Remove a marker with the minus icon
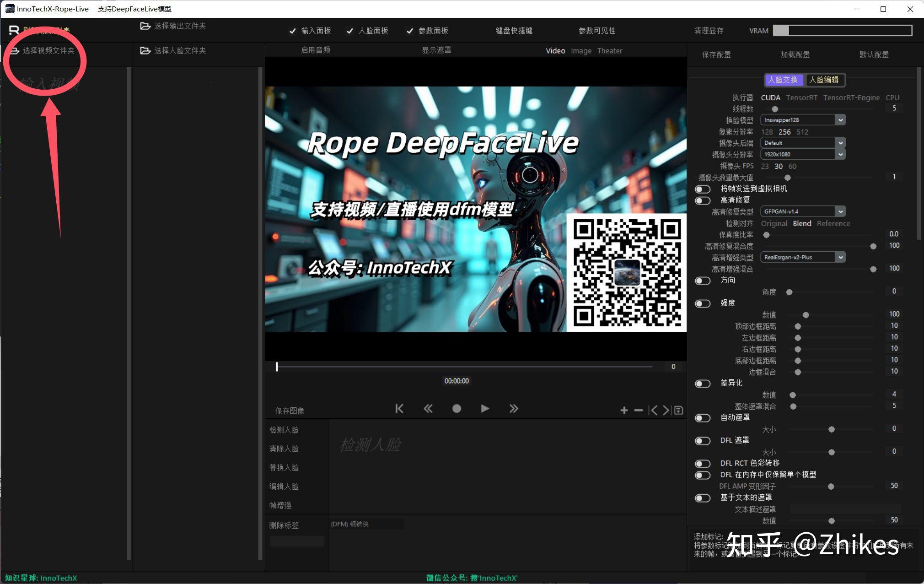This screenshot has height=584, width=924. tap(639, 411)
